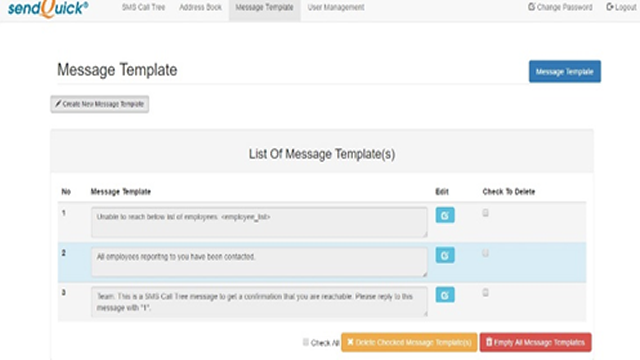
Task: Click the 'Check To Delete' column header
Action: click(x=509, y=191)
